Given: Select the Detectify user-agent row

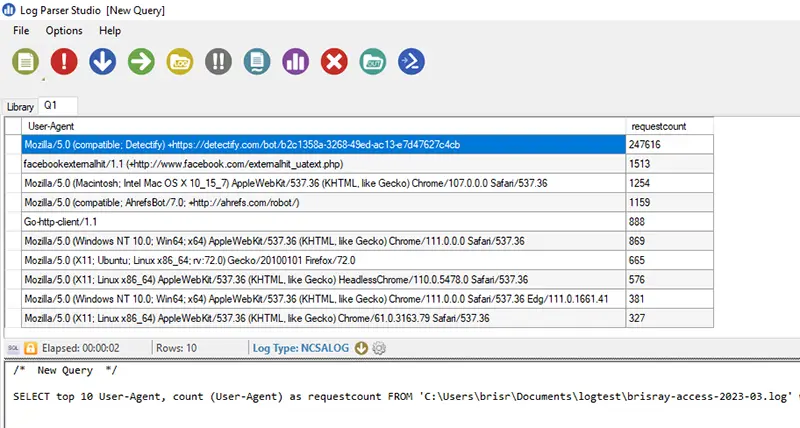Looking at the screenshot, I should [323, 145].
